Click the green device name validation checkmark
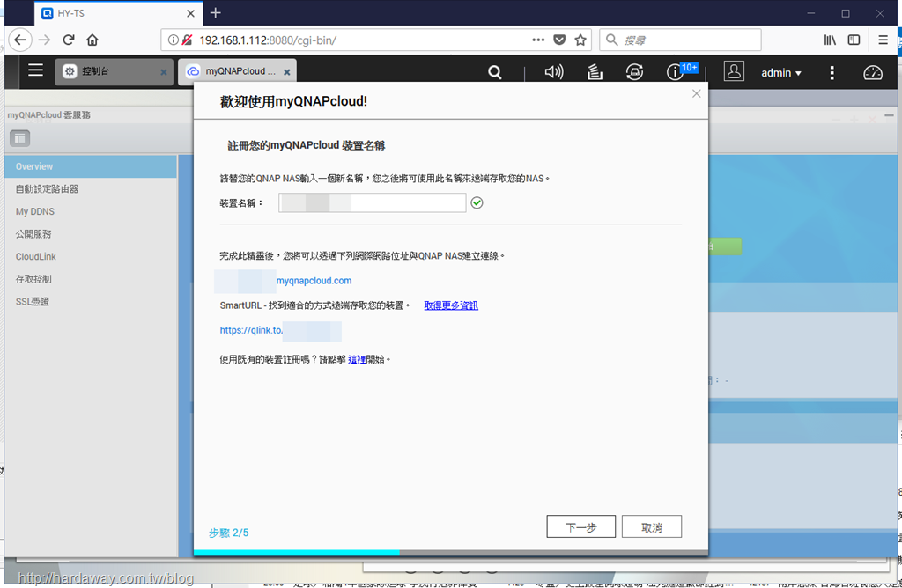 477,203
